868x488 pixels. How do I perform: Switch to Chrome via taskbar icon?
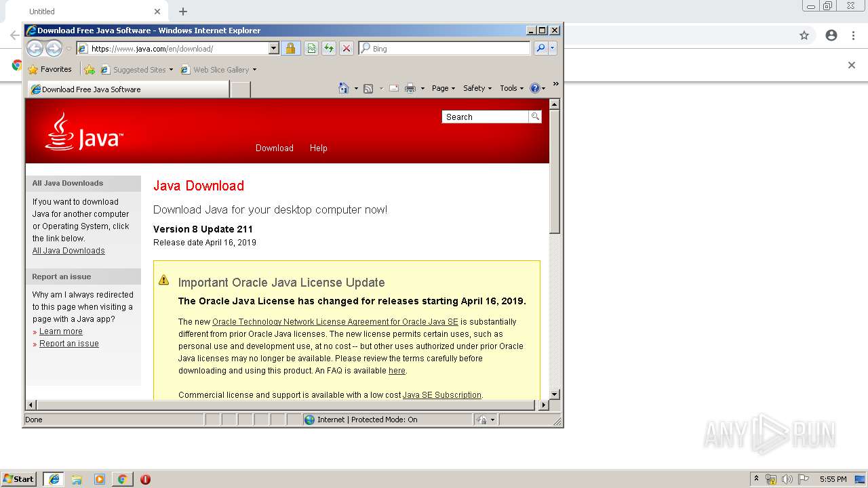[x=122, y=479]
